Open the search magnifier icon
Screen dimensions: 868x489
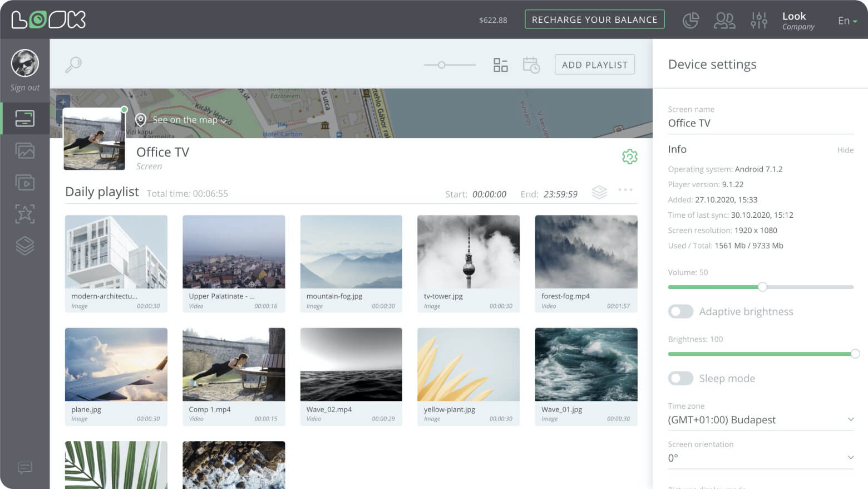pos(73,65)
